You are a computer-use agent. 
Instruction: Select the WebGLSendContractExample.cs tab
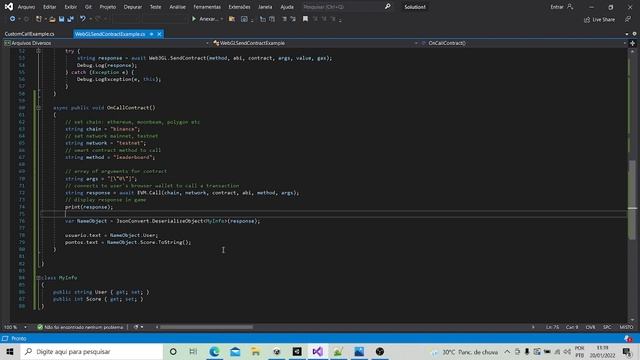click(x=110, y=34)
